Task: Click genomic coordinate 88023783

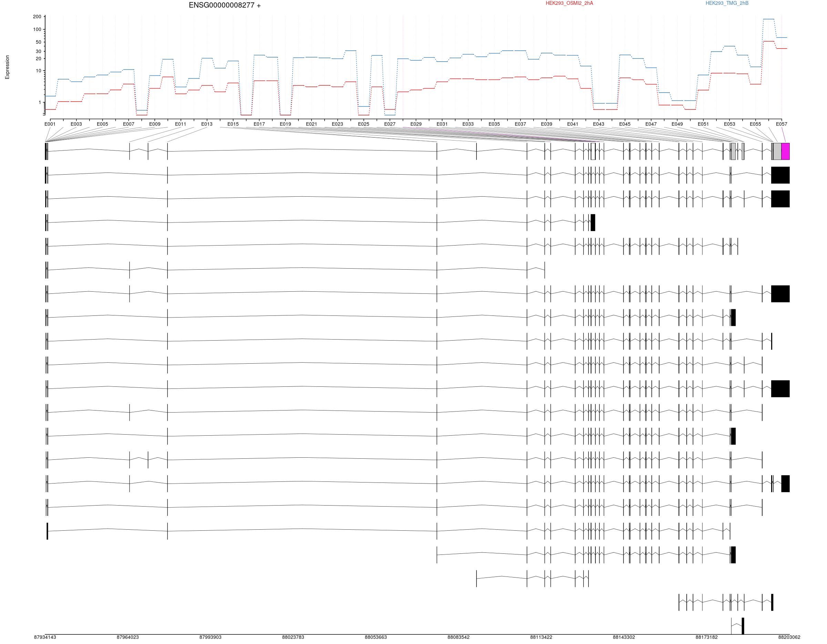Action: [x=293, y=637]
